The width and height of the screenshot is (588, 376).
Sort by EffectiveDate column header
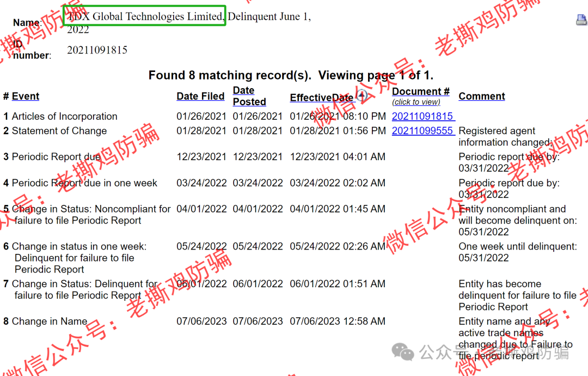click(x=322, y=98)
